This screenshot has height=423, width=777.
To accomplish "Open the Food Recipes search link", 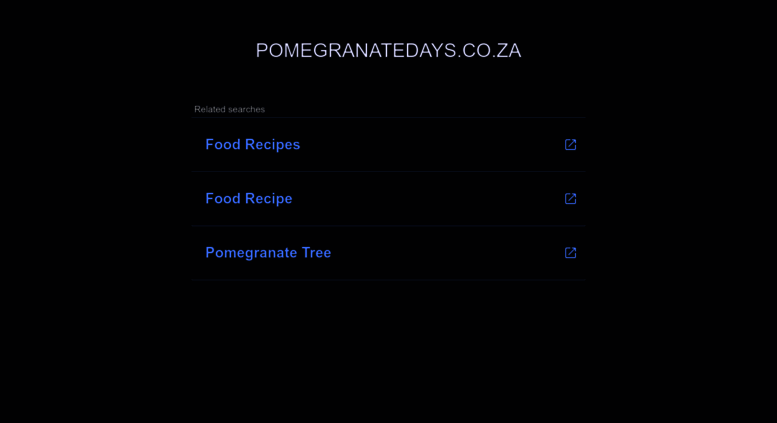I will pyautogui.click(x=253, y=145).
